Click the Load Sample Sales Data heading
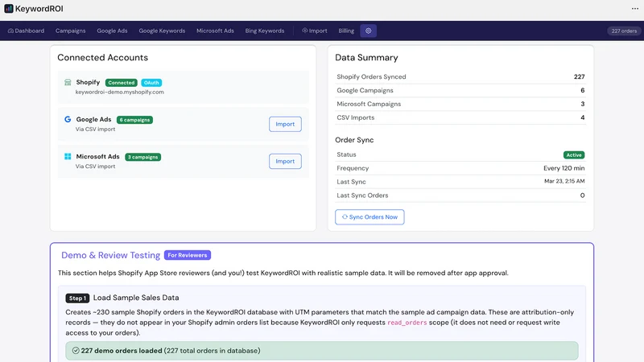 [x=136, y=298]
